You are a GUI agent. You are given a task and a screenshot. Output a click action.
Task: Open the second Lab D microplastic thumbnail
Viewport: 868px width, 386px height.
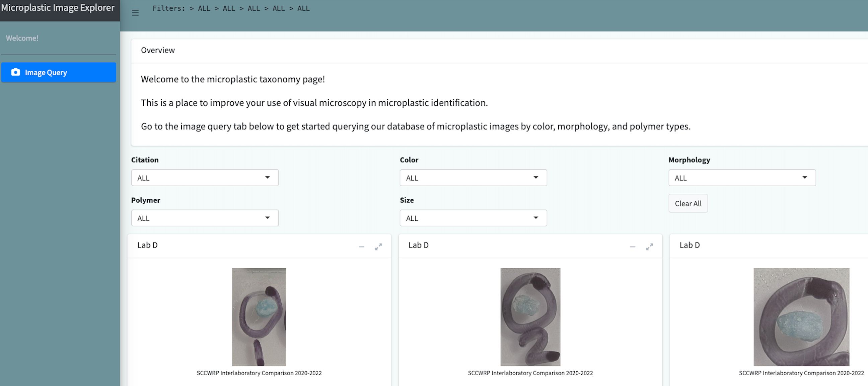(x=530, y=317)
